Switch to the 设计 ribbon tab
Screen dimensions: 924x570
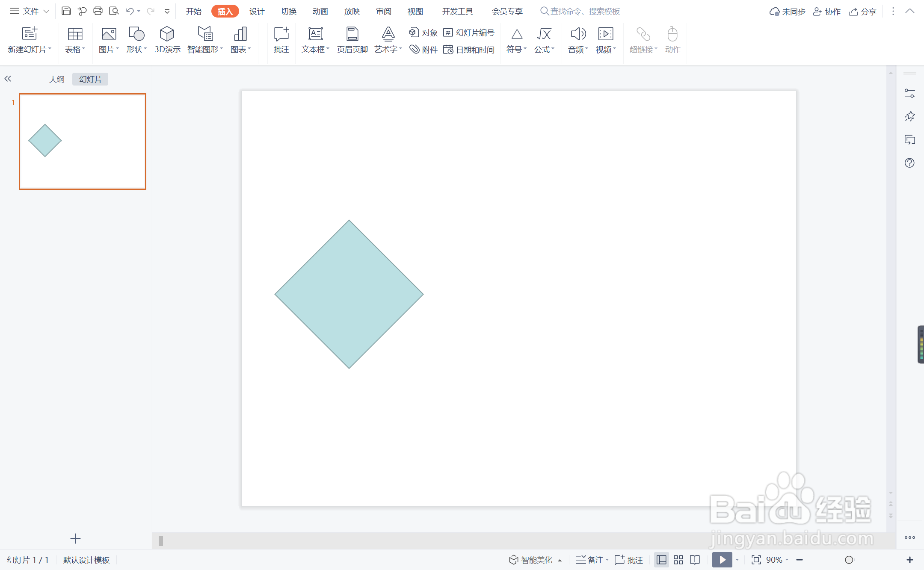click(x=257, y=11)
